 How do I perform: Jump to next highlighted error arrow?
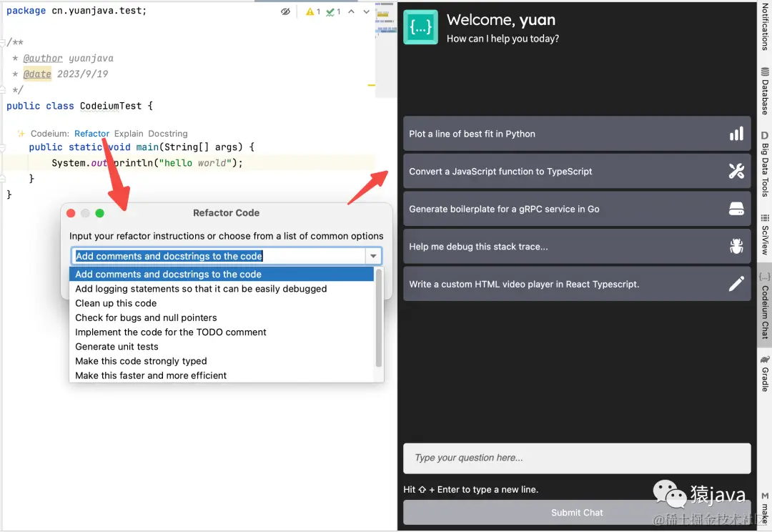coord(366,11)
